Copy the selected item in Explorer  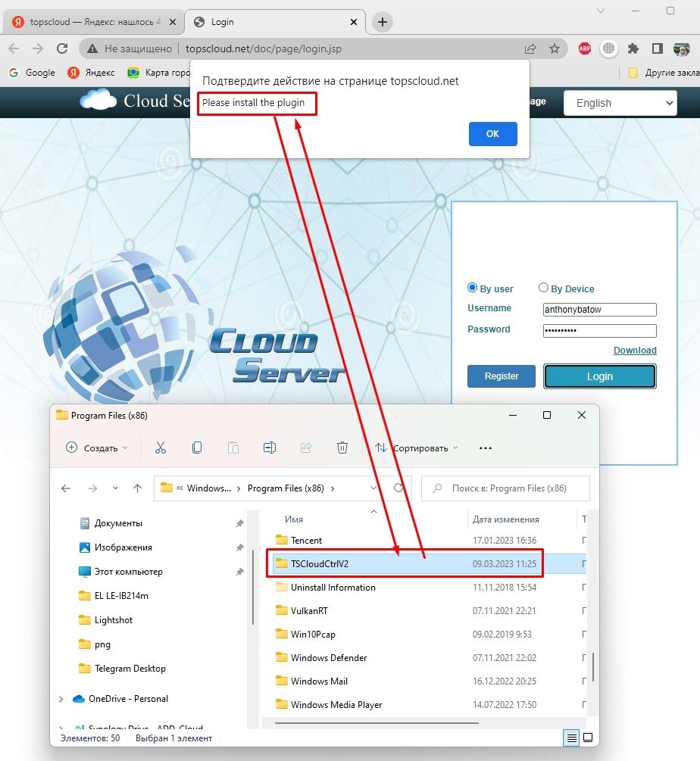[197, 448]
